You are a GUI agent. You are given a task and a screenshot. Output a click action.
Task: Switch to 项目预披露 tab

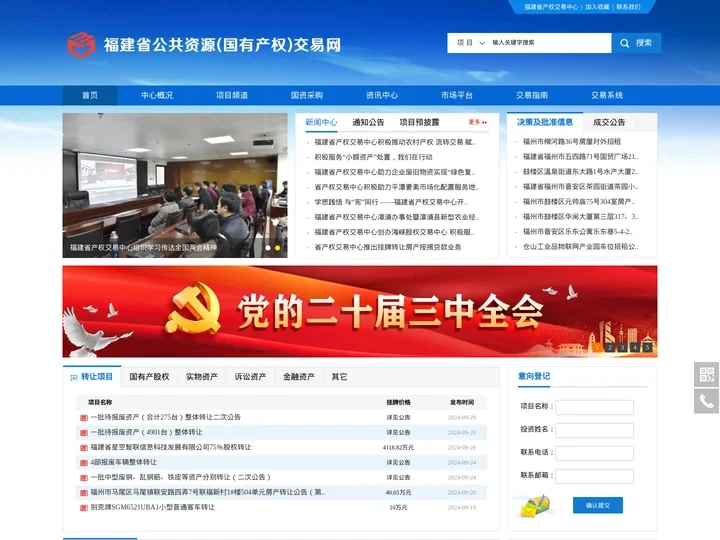(419, 122)
